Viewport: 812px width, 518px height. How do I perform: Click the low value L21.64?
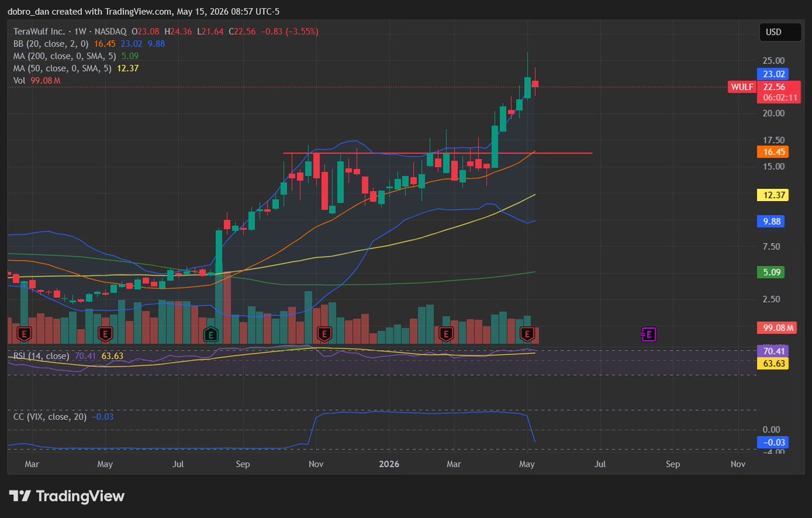210,32
